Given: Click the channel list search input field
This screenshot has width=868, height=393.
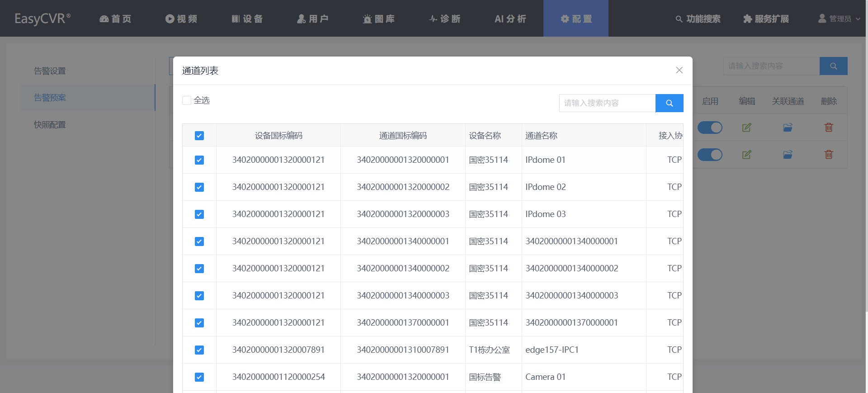Looking at the screenshot, I should click(x=607, y=103).
